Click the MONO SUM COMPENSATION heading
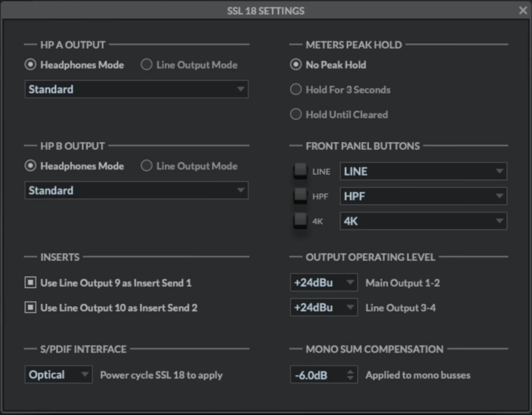This screenshot has height=415, width=532. coord(375,349)
